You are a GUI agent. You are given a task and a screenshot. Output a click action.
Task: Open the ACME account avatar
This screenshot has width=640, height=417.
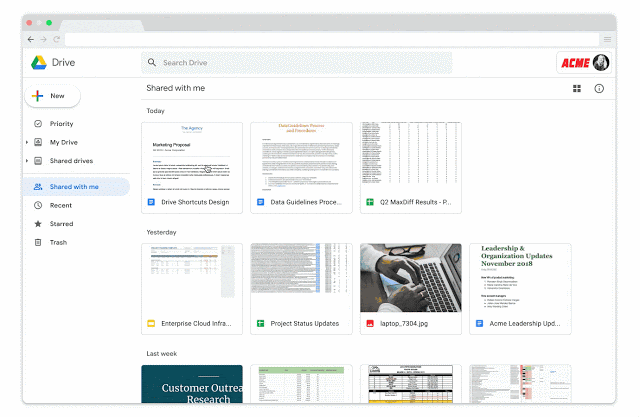point(584,63)
